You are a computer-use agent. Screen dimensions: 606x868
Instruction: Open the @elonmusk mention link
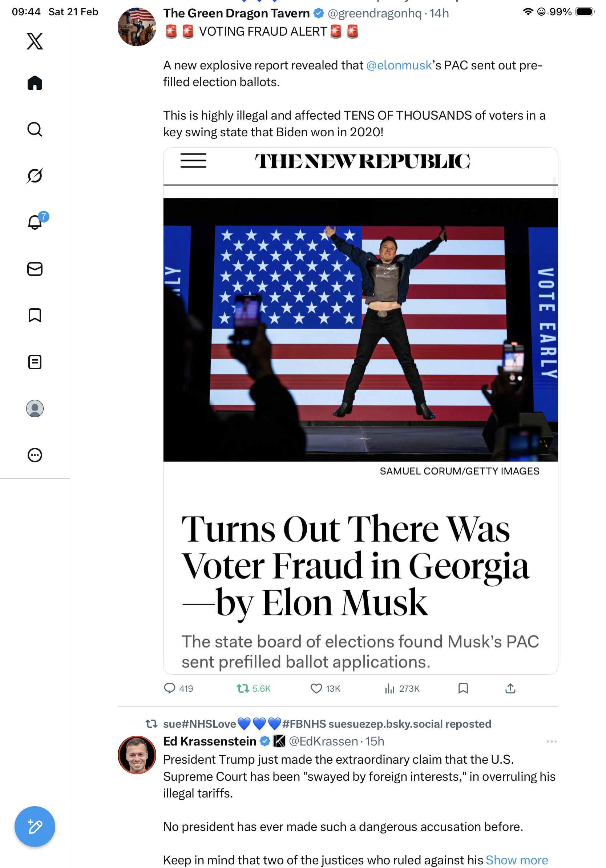399,65
